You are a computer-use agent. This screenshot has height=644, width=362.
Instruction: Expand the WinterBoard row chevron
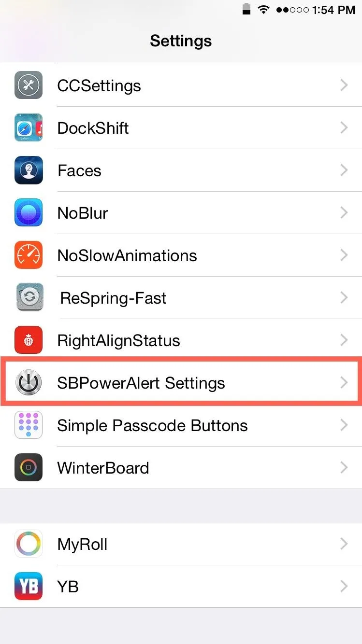click(x=344, y=468)
